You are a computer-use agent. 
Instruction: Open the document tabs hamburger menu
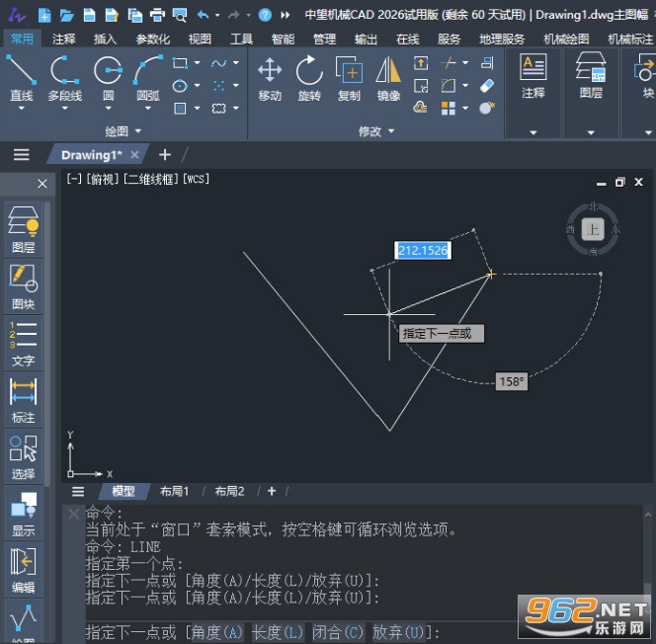point(22,155)
